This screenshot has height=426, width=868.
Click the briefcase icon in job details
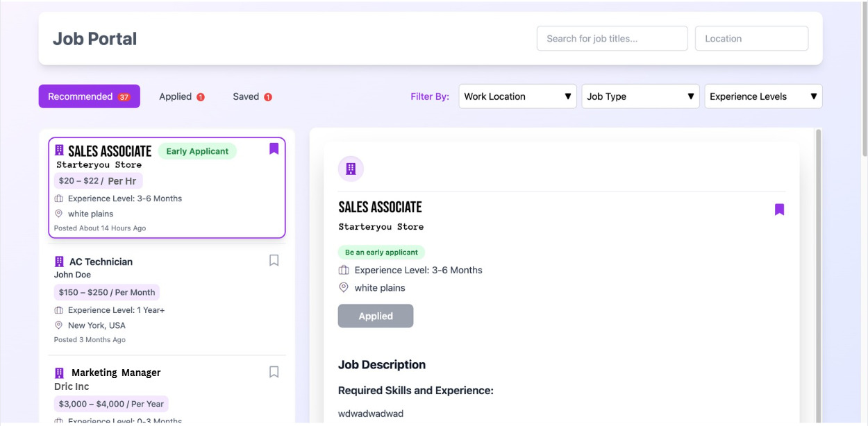[344, 270]
